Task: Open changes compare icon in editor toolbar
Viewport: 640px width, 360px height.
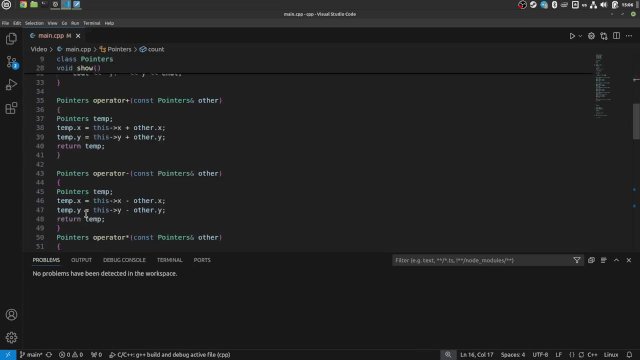Action: (x=604, y=36)
